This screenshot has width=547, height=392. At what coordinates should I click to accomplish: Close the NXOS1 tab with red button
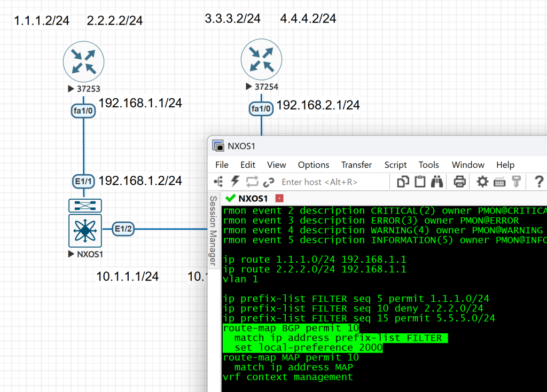(x=279, y=198)
